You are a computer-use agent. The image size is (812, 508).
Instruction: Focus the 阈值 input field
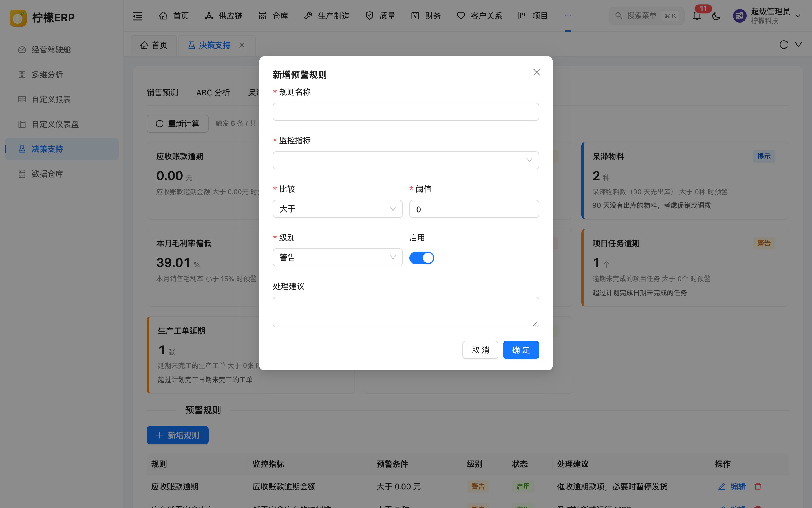(x=474, y=209)
